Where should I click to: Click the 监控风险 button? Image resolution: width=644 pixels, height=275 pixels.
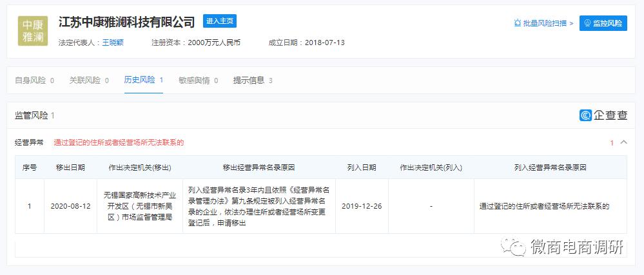603,23
